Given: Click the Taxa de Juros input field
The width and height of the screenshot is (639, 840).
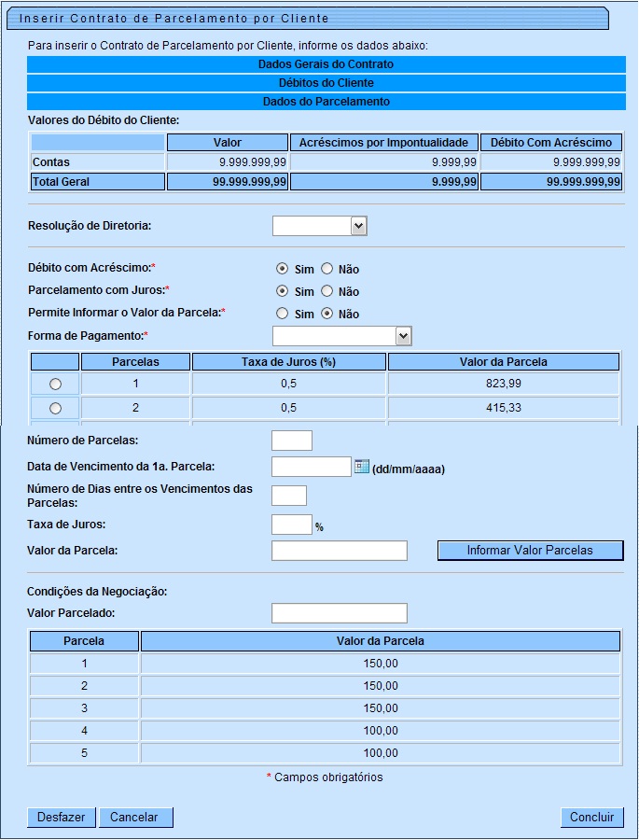Looking at the screenshot, I should (291, 525).
